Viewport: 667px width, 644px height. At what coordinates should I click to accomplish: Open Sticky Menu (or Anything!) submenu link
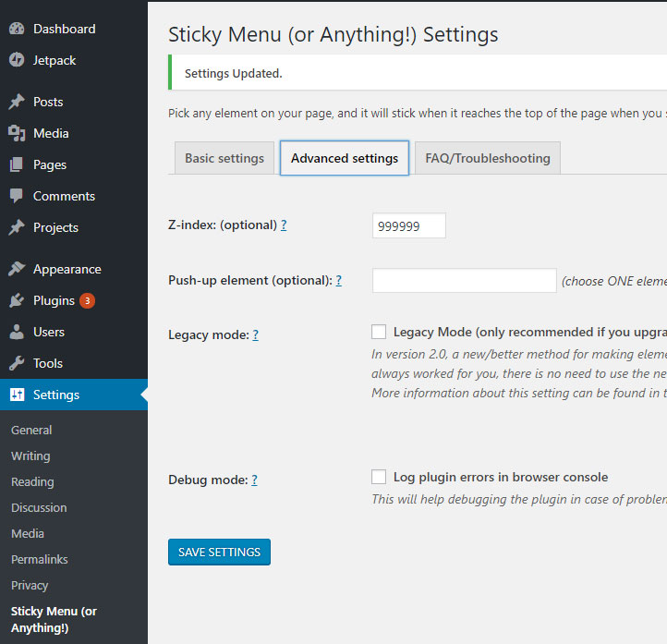(x=54, y=619)
